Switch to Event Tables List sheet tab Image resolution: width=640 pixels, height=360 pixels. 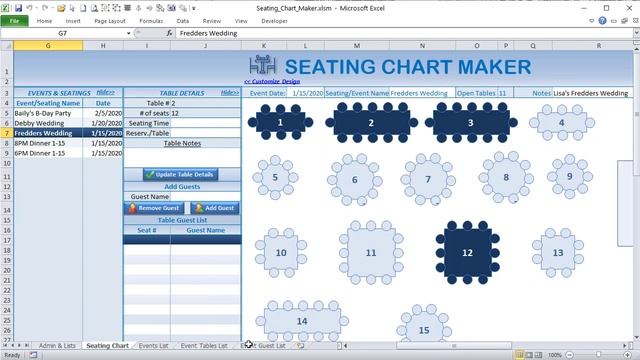coord(204,345)
